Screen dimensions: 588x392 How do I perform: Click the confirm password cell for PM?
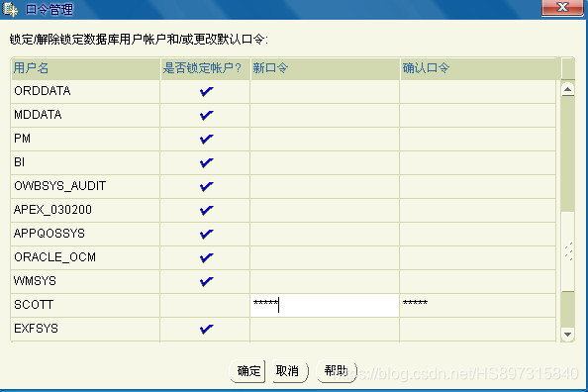478,140
